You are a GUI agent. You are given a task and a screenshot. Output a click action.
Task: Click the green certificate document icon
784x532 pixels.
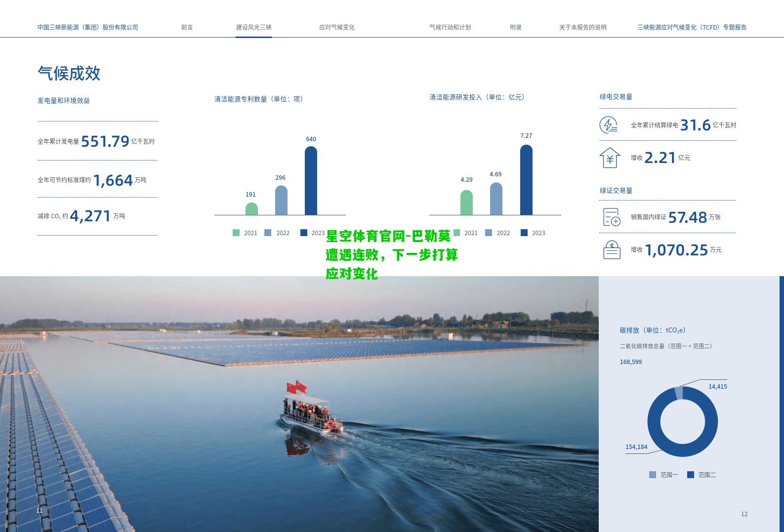[612, 217]
